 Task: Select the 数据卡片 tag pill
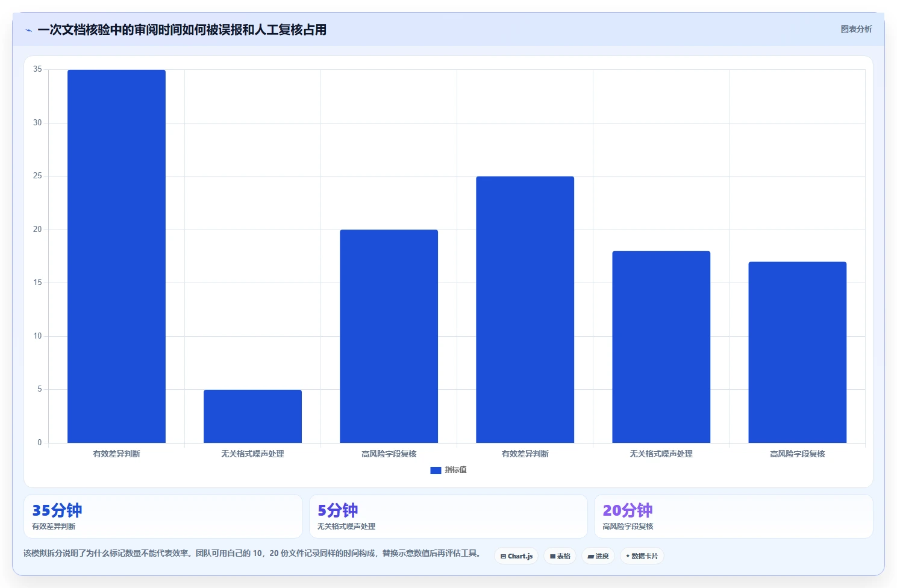[x=642, y=556]
